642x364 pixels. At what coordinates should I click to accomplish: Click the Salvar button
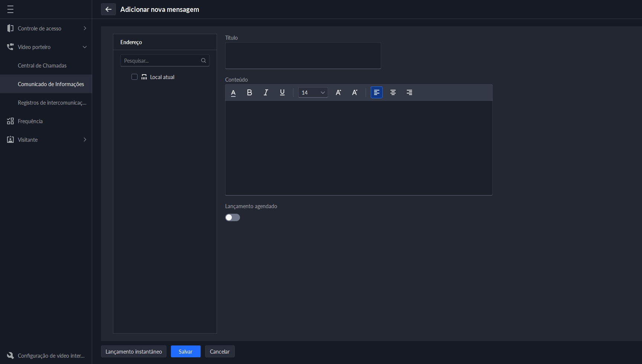(185, 352)
